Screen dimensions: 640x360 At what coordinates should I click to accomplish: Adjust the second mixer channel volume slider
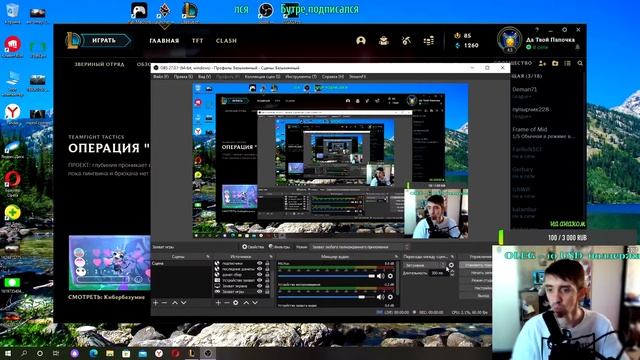[326, 297]
